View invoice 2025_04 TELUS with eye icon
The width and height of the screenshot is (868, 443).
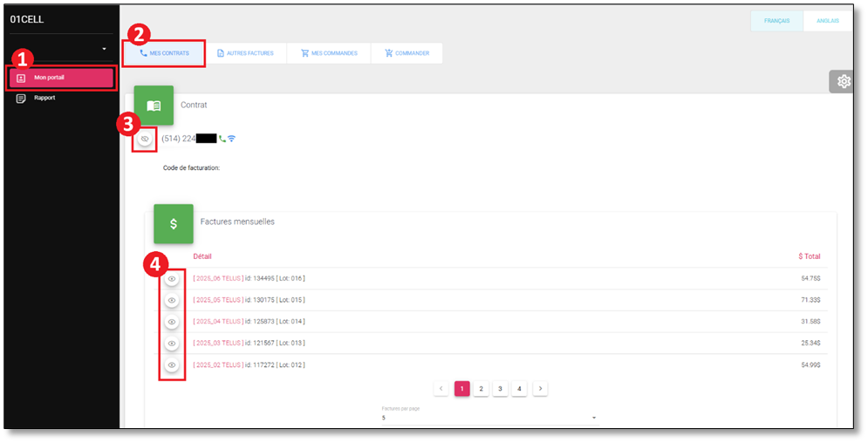point(172,322)
